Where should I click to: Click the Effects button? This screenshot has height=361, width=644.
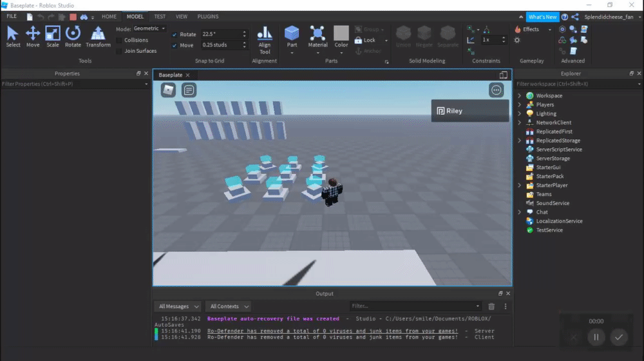point(527,29)
